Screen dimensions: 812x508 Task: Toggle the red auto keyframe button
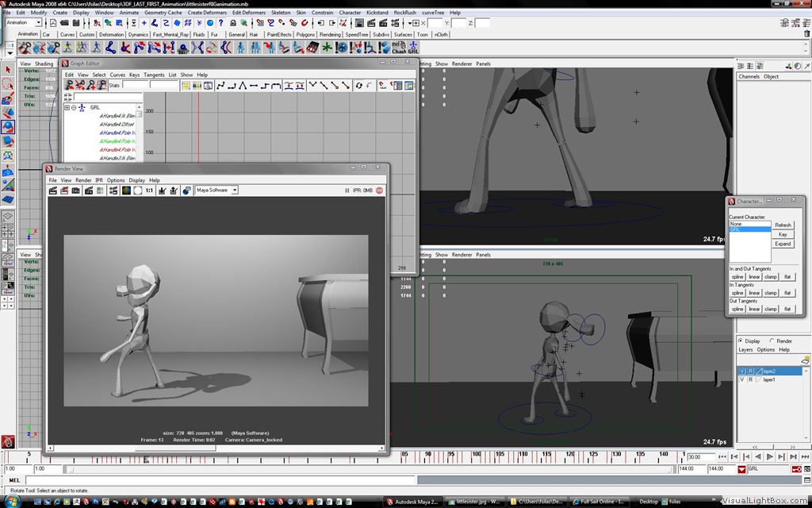point(796,469)
